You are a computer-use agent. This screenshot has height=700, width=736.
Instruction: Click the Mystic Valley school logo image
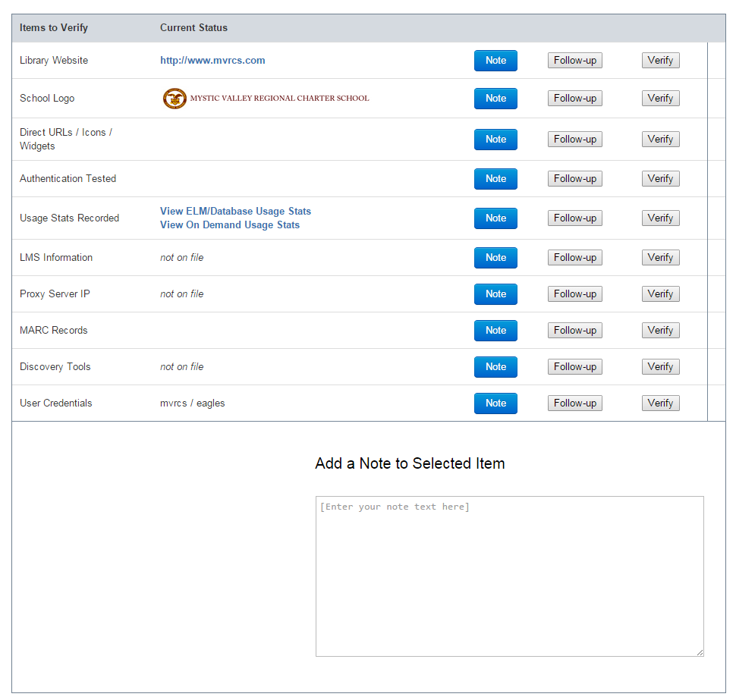tap(266, 99)
